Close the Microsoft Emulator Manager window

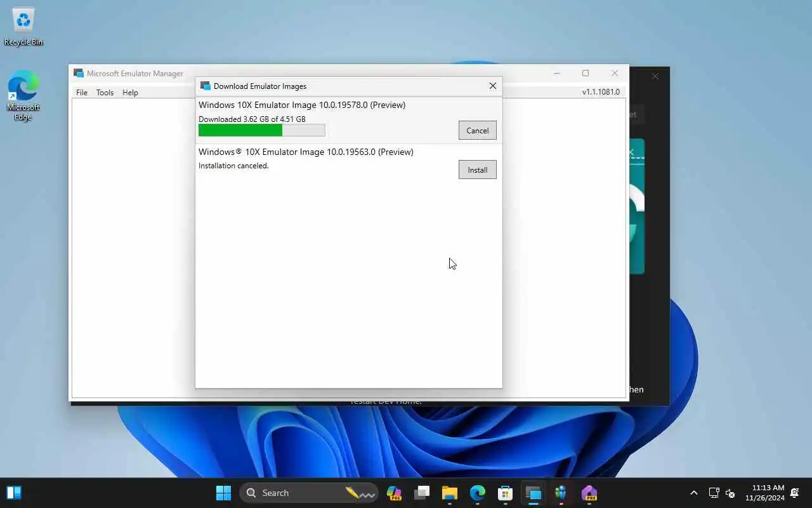pyautogui.click(x=614, y=73)
